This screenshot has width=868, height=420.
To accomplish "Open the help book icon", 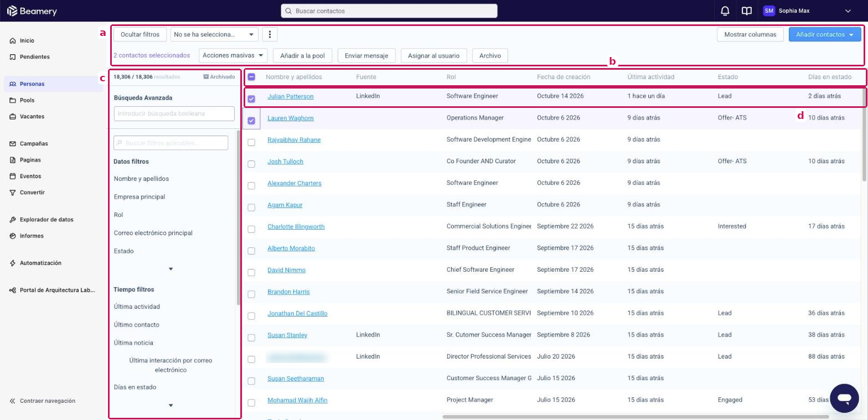I will [747, 11].
